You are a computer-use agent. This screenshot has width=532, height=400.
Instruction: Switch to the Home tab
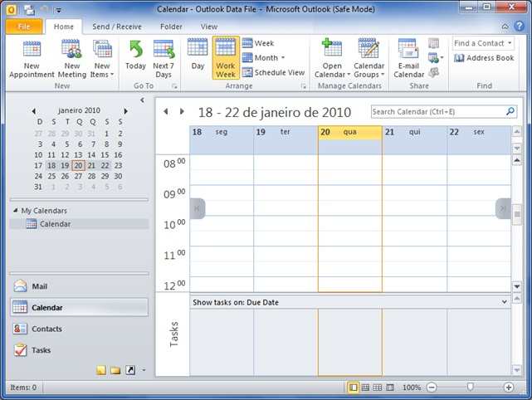tap(63, 27)
